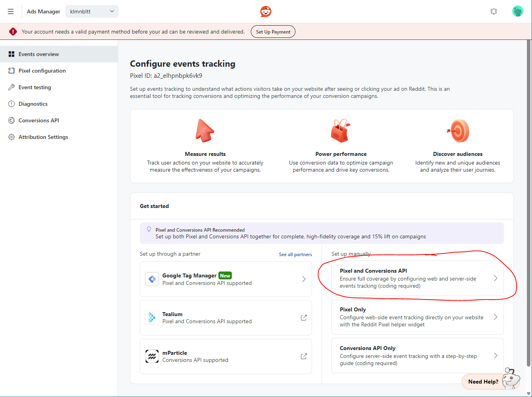Screen dimensions: 532x397
Task: Open mParticle external link icon
Action: (x=304, y=356)
